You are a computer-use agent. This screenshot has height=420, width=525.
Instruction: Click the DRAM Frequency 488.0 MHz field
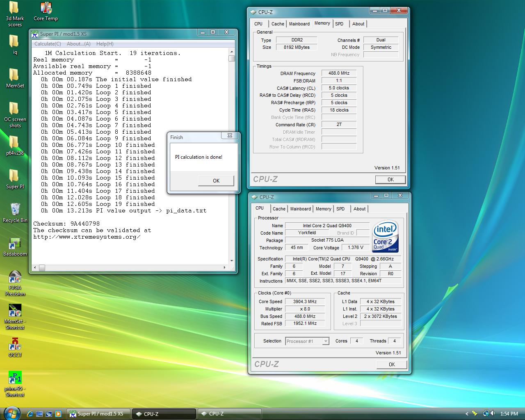339,73
